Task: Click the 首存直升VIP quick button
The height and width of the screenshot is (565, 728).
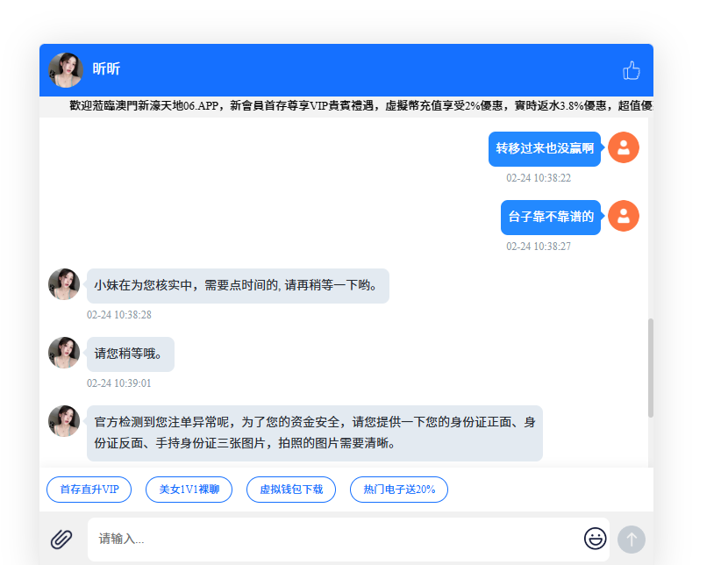Action: [x=89, y=490]
